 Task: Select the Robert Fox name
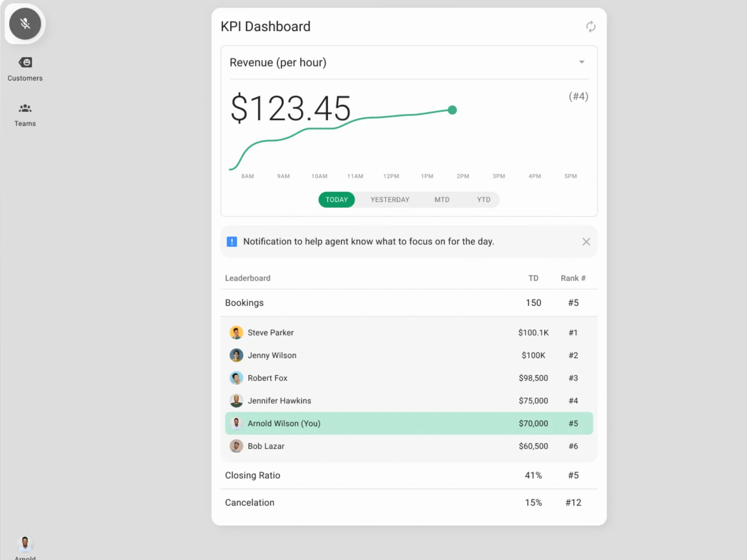pos(268,378)
